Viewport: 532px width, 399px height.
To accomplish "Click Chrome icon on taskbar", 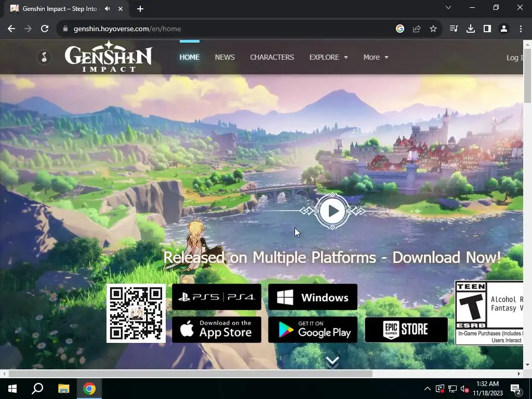I will 89,389.
